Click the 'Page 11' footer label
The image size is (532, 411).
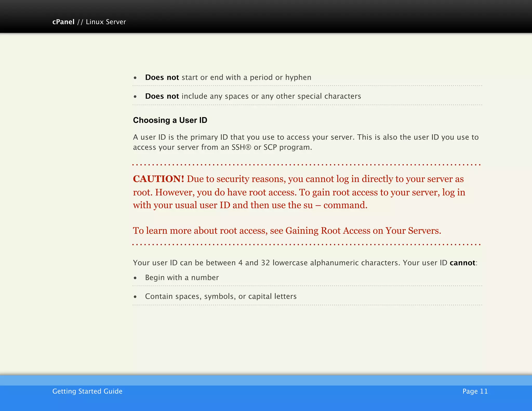(x=475, y=391)
